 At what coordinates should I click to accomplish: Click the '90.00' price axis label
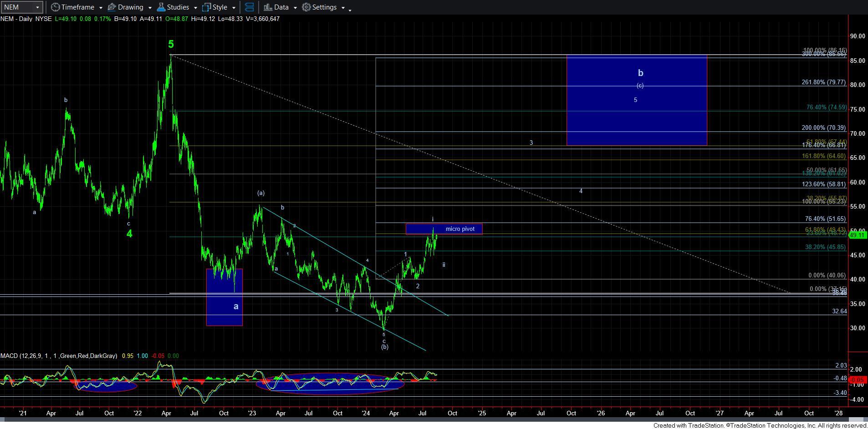(x=858, y=36)
